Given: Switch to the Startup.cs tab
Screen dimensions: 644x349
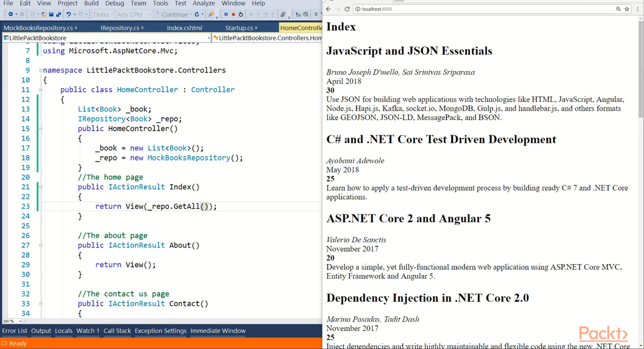Looking at the screenshot, I should [x=239, y=28].
